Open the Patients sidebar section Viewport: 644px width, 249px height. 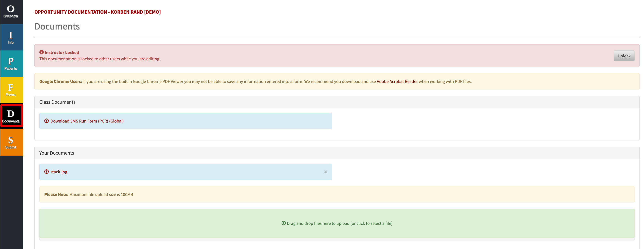point(11,64)
